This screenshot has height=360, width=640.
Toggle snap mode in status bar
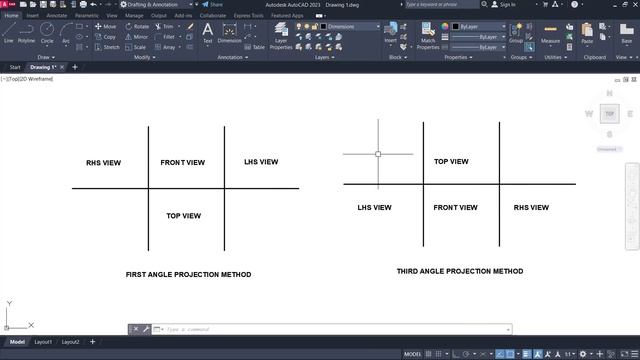pyautogui.click(x=438, y=354)
